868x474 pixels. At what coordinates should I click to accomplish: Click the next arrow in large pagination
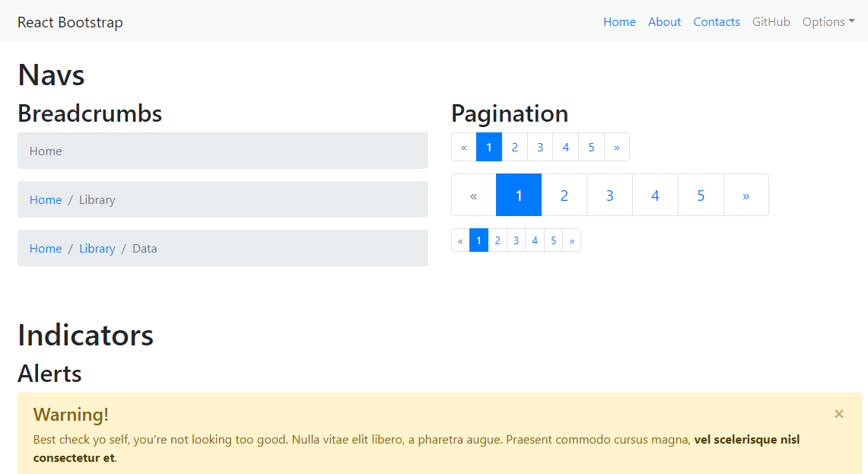point(746,195)
